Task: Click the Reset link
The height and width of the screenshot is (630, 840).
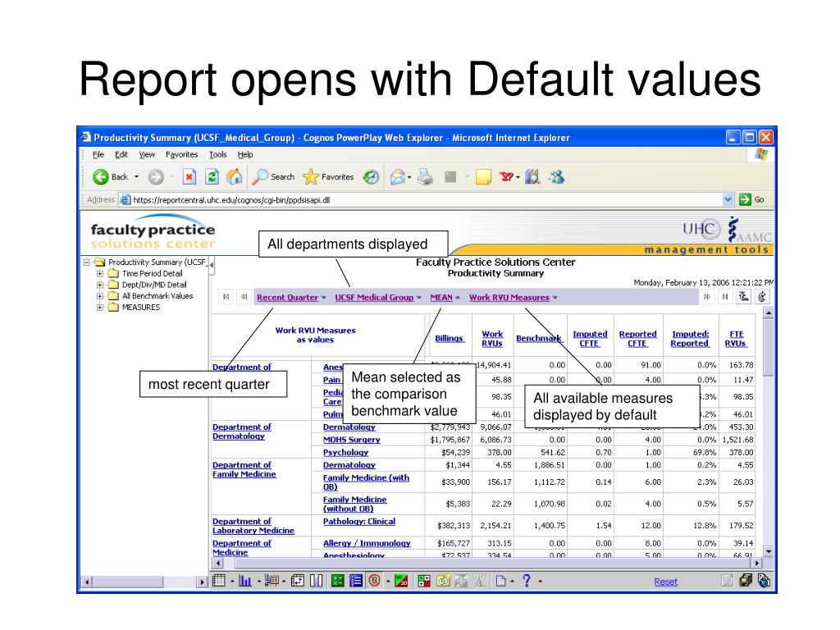Action: [665, 582]
